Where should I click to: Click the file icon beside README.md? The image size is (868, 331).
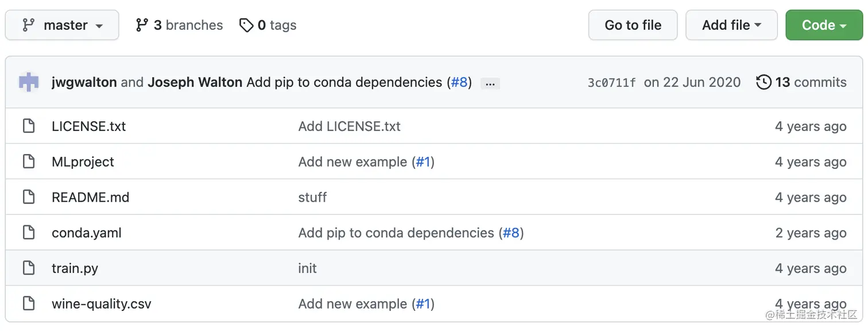tap(29, 197)
